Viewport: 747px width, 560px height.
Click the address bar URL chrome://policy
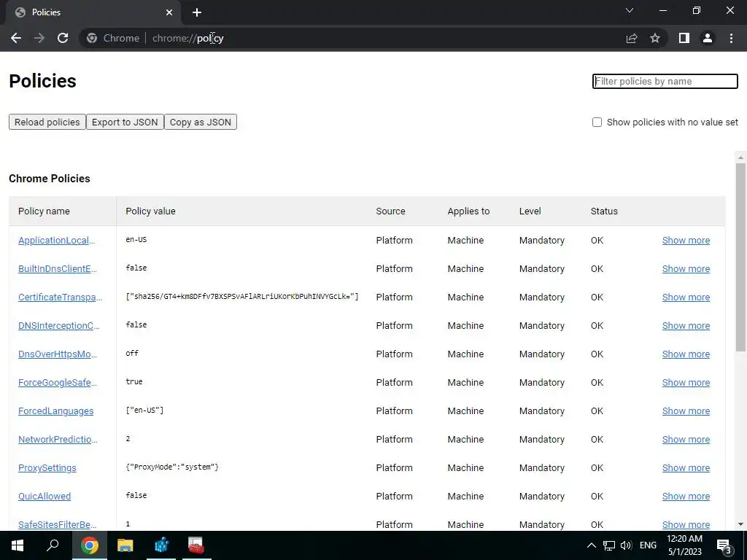[x=187, y=38]
